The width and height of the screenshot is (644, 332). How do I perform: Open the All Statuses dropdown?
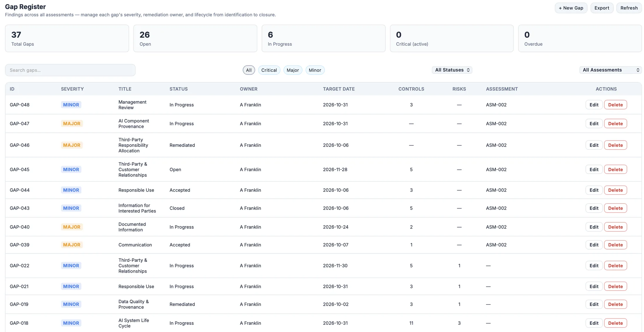[x=452, y=70]
